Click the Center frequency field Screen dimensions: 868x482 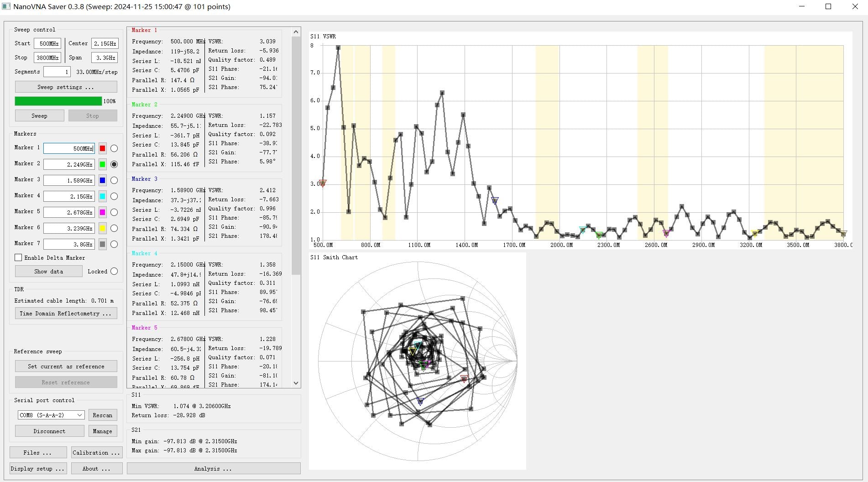point(105,43)
